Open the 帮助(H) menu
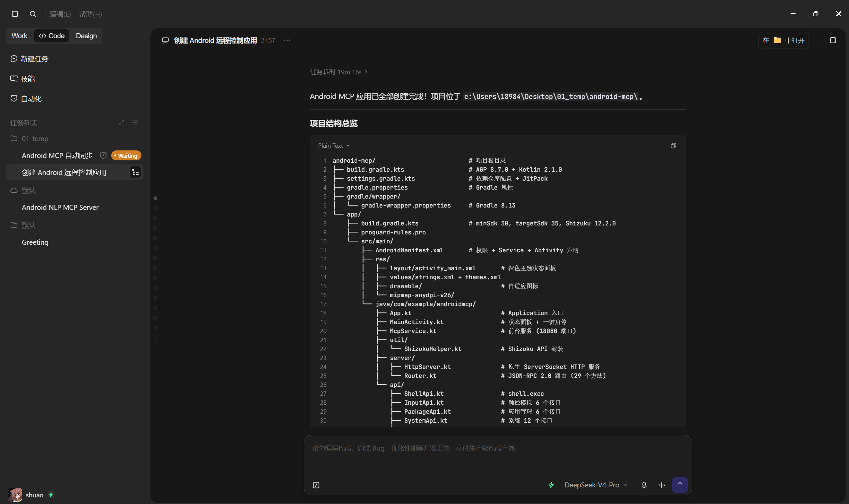The image size is (849, 504). (90, 14)
